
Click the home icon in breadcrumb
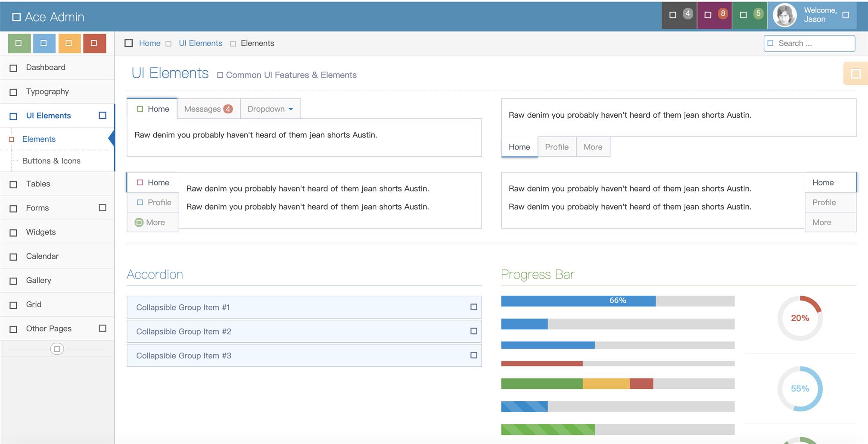pos(128,43)
